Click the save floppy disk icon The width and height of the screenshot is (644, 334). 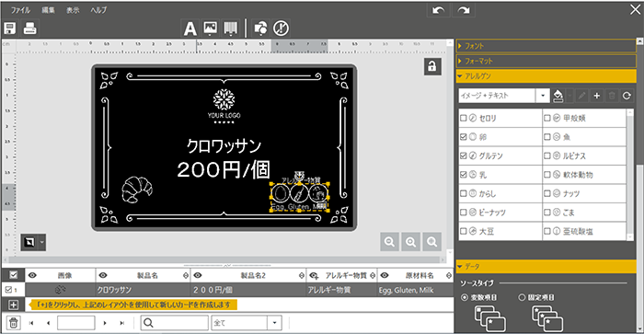tap(9, 28)
